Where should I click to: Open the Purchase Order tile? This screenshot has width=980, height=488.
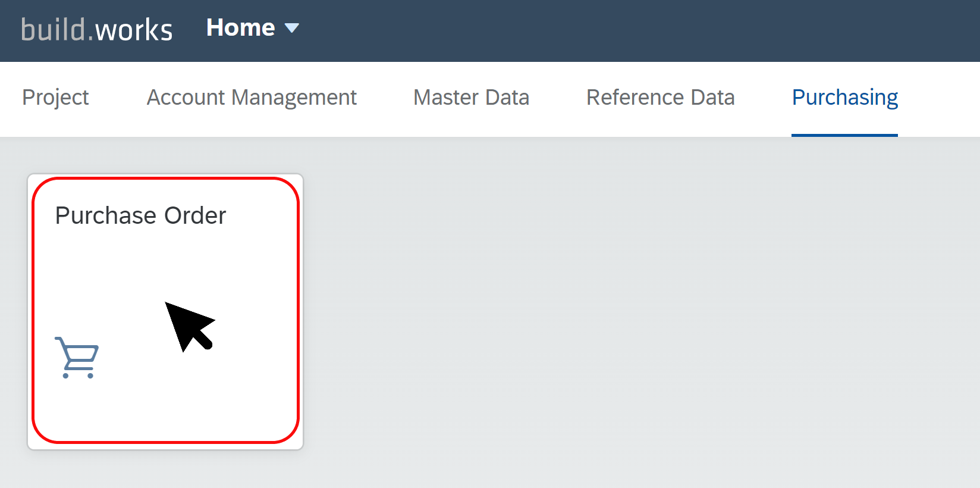point(165,311)
